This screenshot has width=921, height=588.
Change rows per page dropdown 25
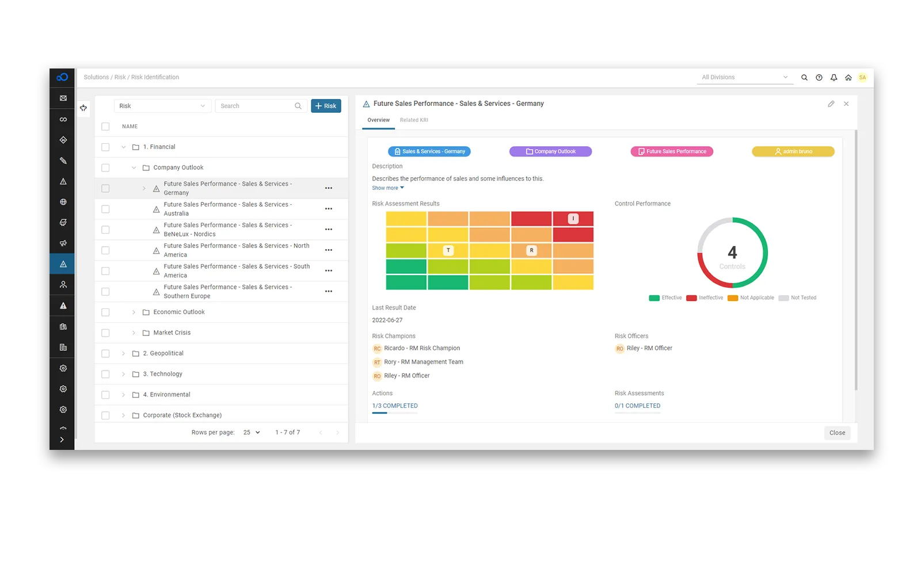[252, 433]
